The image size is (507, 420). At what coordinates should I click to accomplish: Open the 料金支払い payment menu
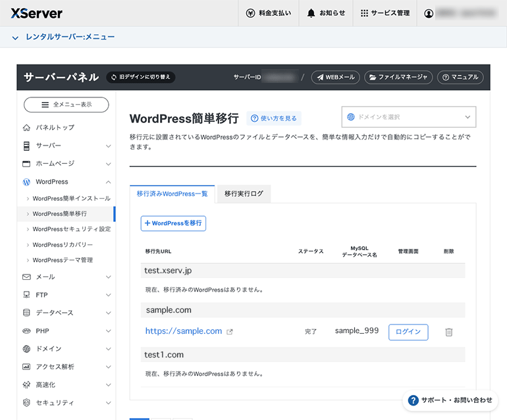269,13
